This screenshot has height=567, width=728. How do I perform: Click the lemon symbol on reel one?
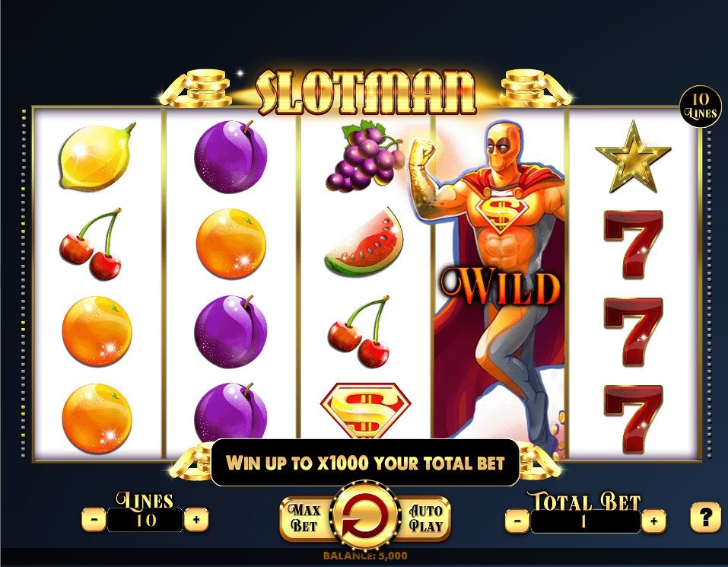pos(97,157)
